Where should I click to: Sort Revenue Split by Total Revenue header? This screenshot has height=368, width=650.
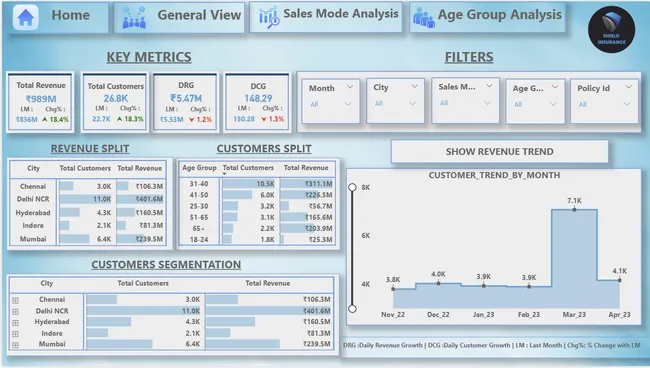coord(140,168)
